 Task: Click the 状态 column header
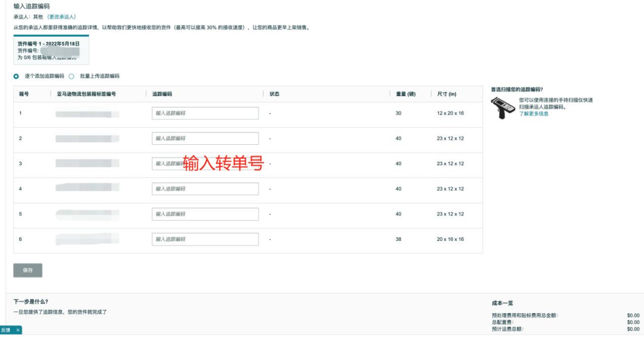(274, 94)
